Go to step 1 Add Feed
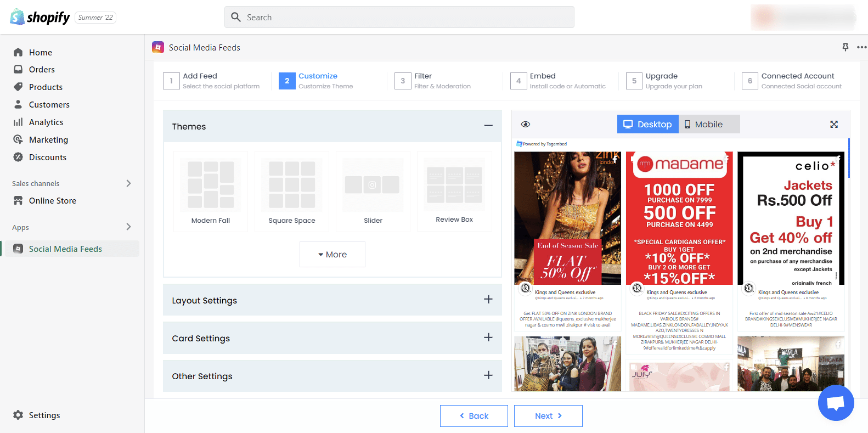868x433 pixels. (212, 81)
